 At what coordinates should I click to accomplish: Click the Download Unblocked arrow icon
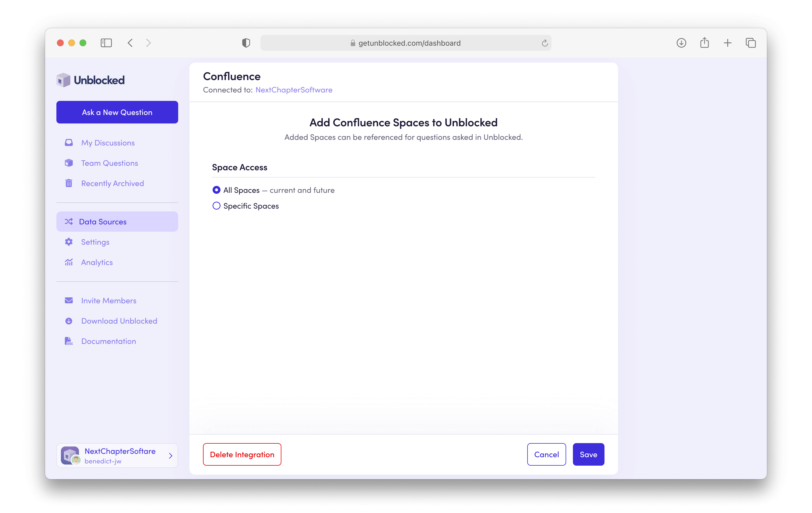point(69,320)
